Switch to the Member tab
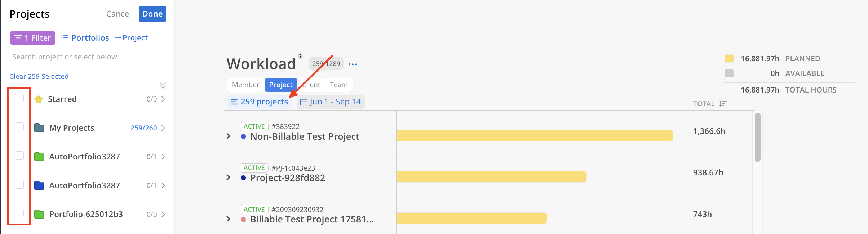The image size is (868, 234). tap(245, 85)
